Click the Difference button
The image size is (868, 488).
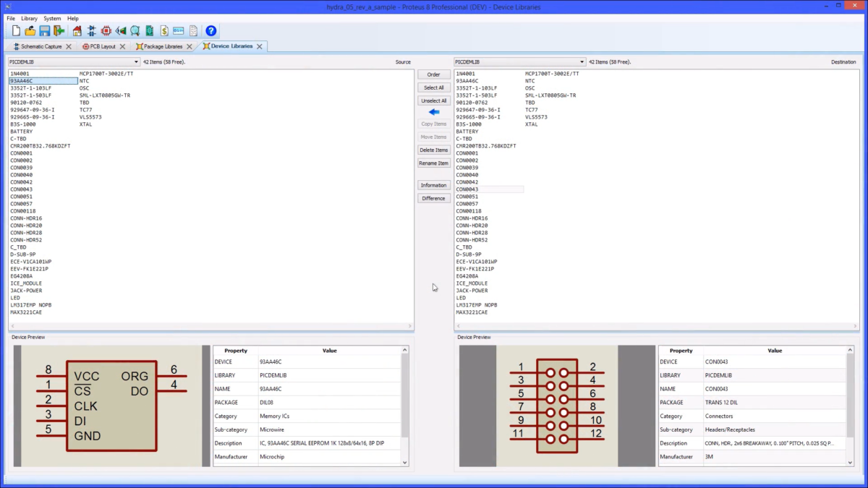click(434, 198)
